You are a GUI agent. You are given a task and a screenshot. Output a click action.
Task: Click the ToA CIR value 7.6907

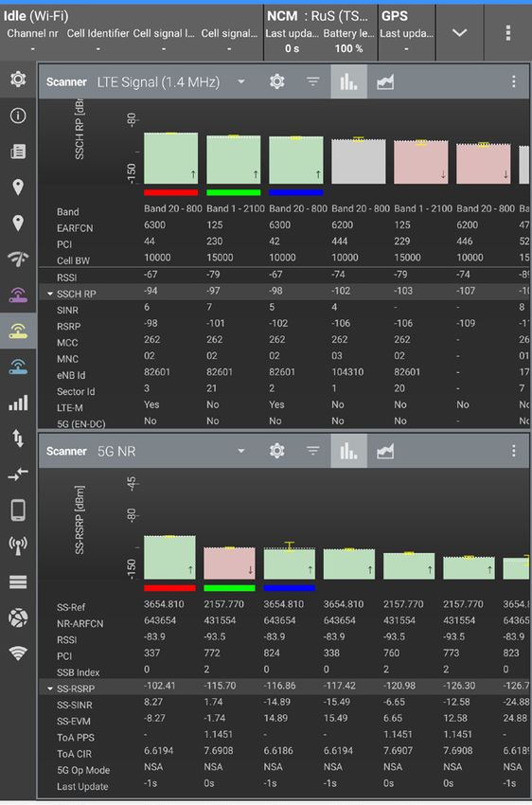pyautogui.click(x=398, y=751)
